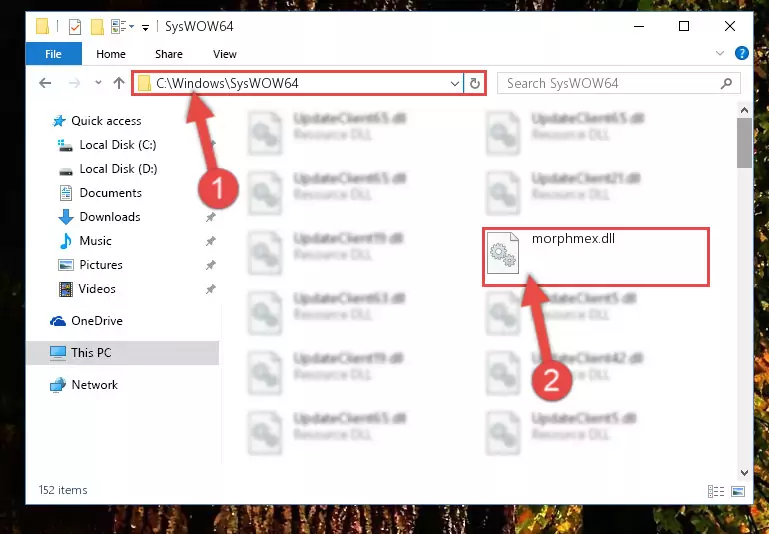Image resolution: width=769 pixels, height=534 pixels.
Task: Open Local Disk (D:) in sidebar
Action: coord(118,169)
